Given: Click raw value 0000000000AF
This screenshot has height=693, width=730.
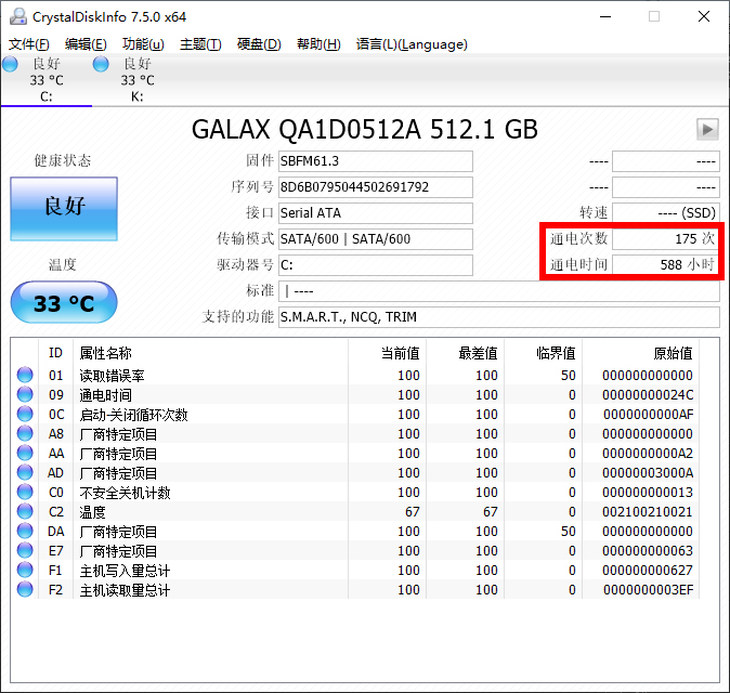Looking at the screenshot, I should click(x=648, y=414).
